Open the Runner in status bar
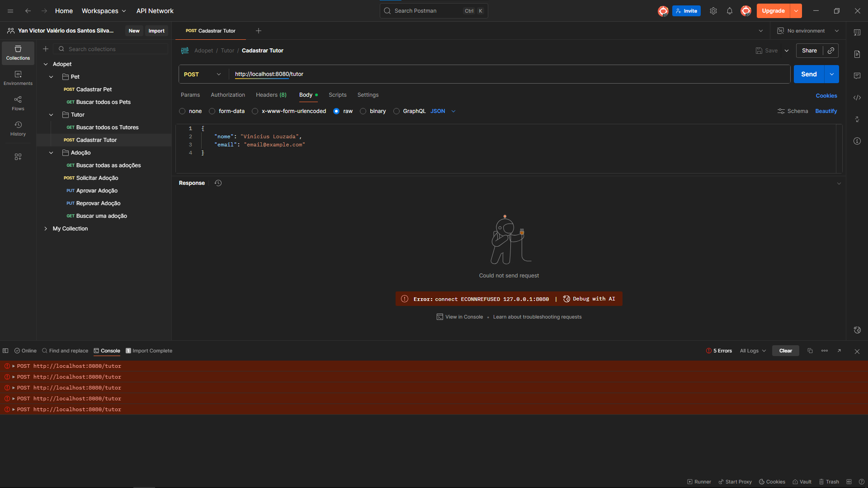 click(699, 482)
